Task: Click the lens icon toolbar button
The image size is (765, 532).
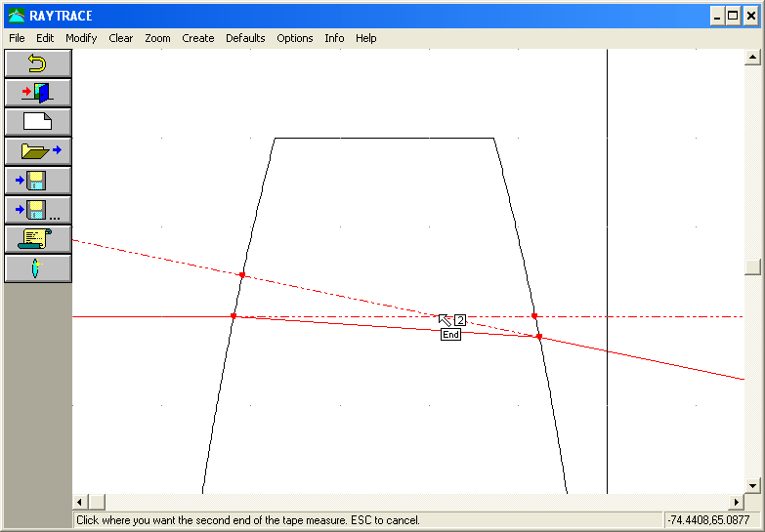Action: pos(37,268)
